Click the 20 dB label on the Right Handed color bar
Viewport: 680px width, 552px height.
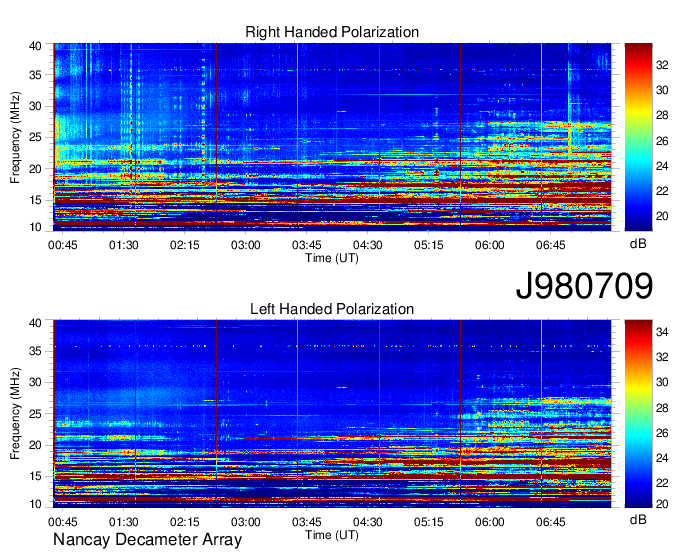[x=662, y=216]
